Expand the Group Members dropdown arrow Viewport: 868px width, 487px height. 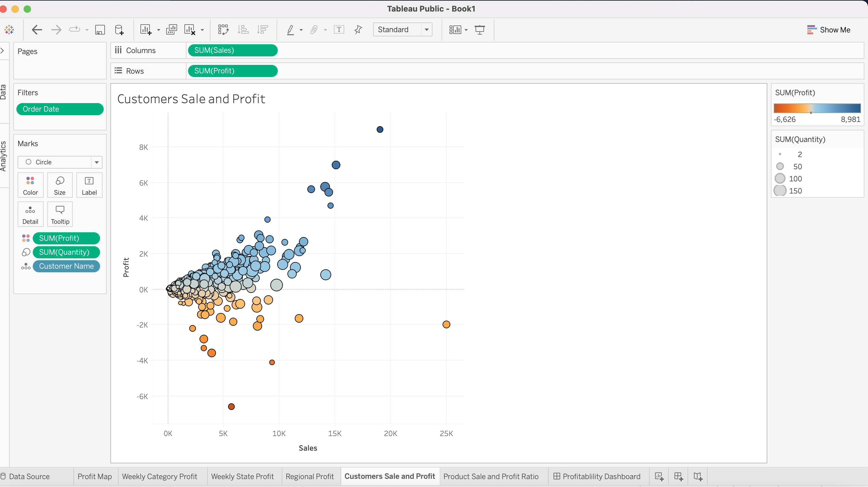click(325, 30)
